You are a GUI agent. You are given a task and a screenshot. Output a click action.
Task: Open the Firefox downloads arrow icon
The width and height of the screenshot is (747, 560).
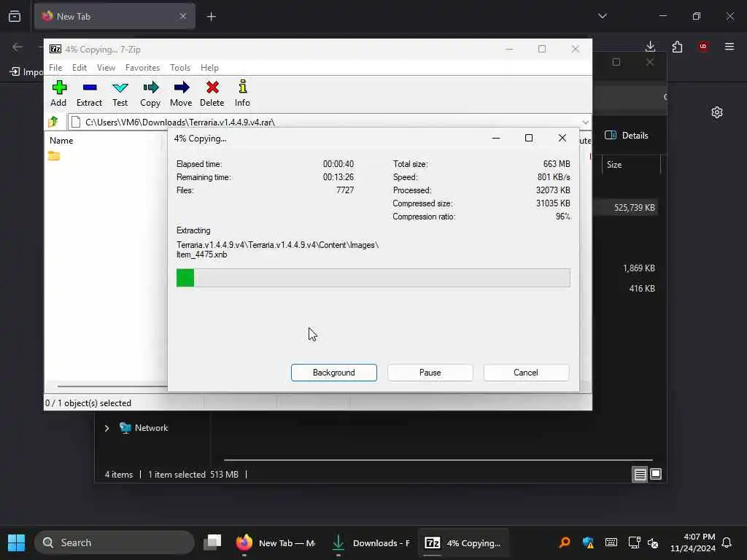pyautogui.click(x=650, y=46)
